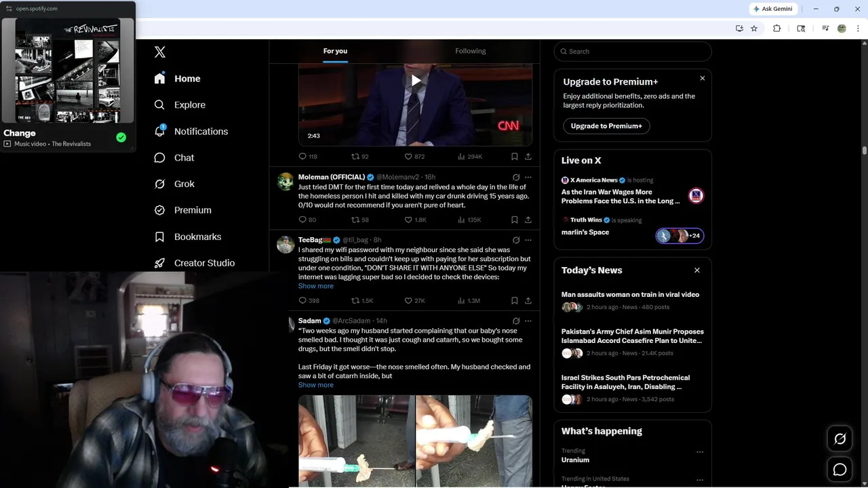
Task: Open Grok explain on Sadam's post
Action: click(516, 321)
